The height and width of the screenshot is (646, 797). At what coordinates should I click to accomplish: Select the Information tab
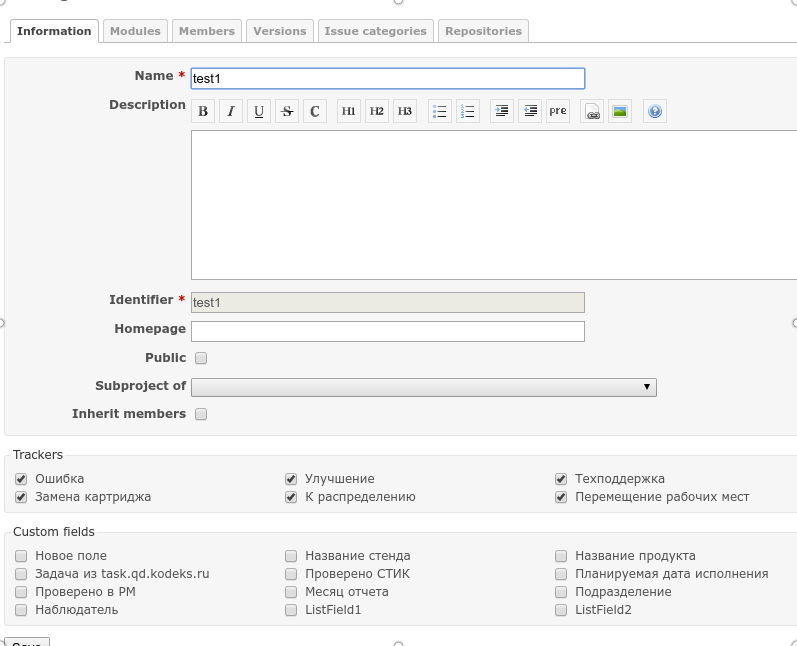tap(54, 31)
